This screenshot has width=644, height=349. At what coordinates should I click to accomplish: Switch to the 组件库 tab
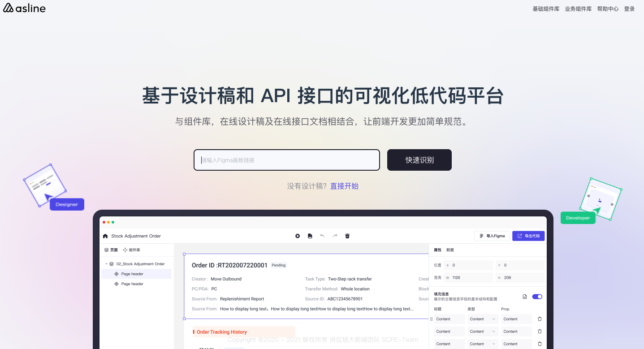click(131, 250)
